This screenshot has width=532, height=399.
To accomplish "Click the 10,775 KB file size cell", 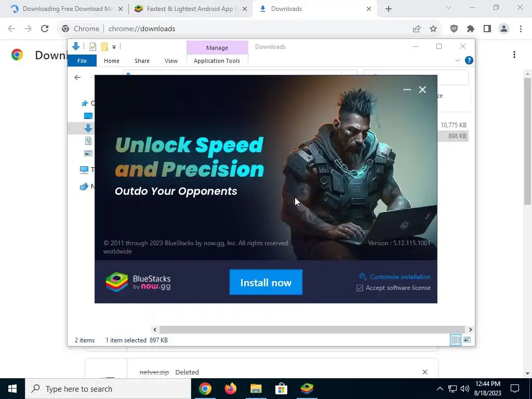I will 453,125.
